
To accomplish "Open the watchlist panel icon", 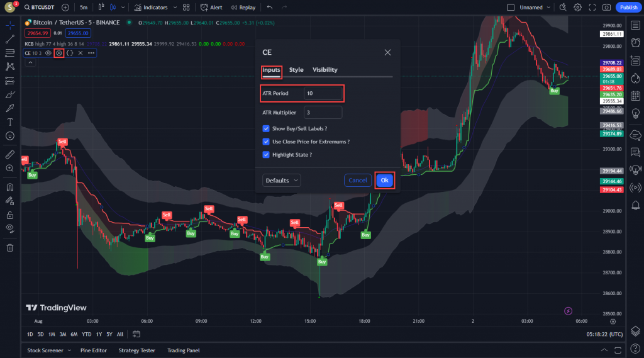I will pos(635,26).
